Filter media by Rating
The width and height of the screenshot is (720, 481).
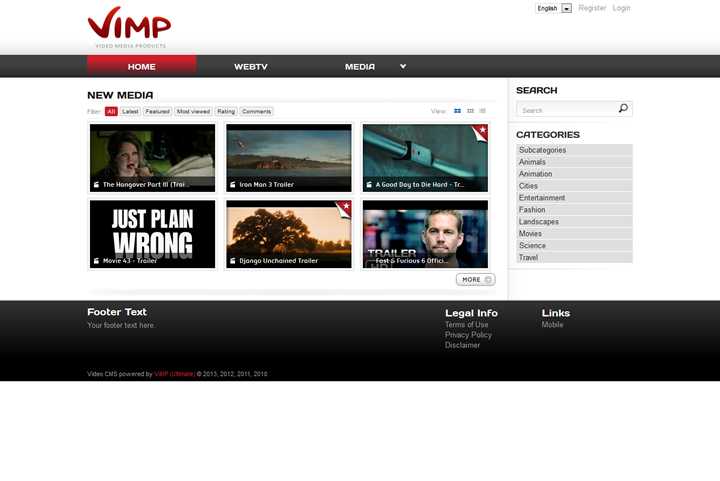(226, 112)
